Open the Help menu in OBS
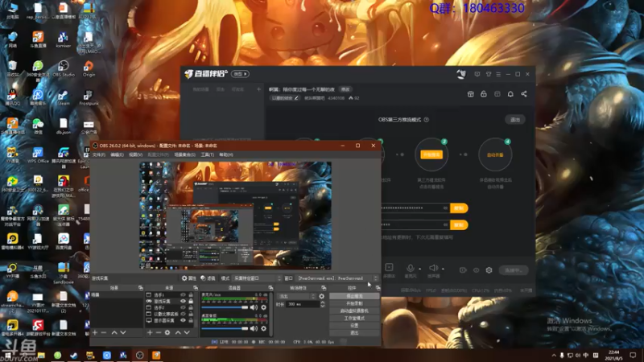Screen dimensions: 644x362 [x=226, y=154]
